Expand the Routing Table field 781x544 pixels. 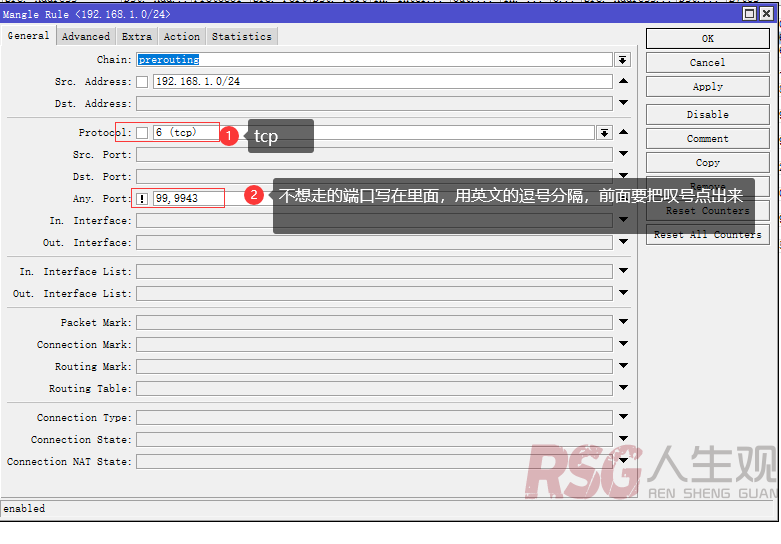[x=623, y=388]
